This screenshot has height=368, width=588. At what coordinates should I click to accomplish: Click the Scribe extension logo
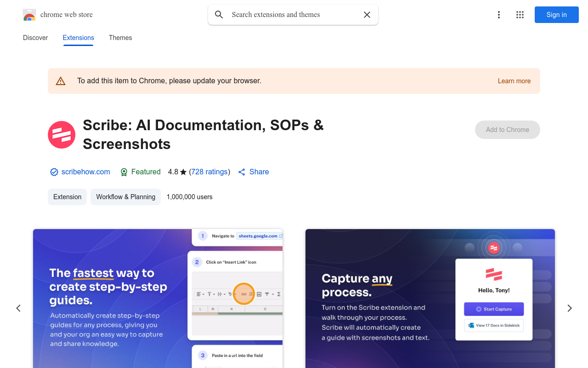point(62,135)
